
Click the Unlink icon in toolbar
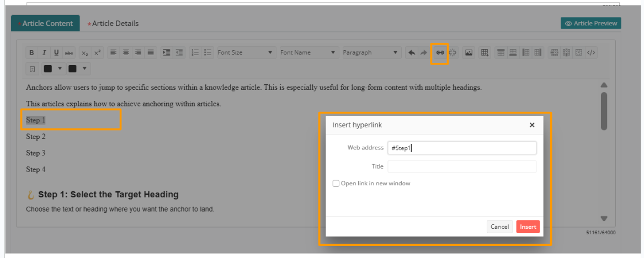(x=453, y=53)
